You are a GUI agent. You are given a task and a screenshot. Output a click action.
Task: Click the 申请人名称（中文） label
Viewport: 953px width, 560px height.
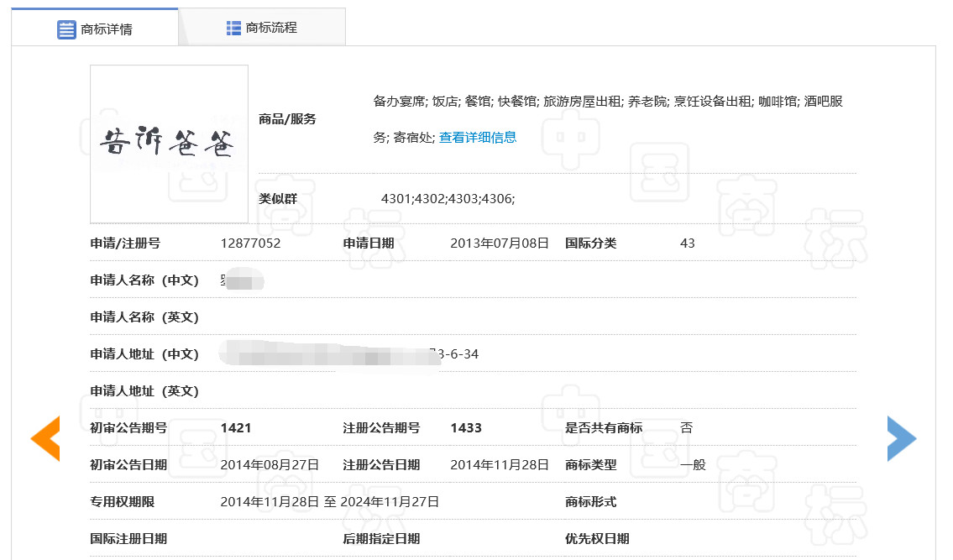[x=144, y=280]
